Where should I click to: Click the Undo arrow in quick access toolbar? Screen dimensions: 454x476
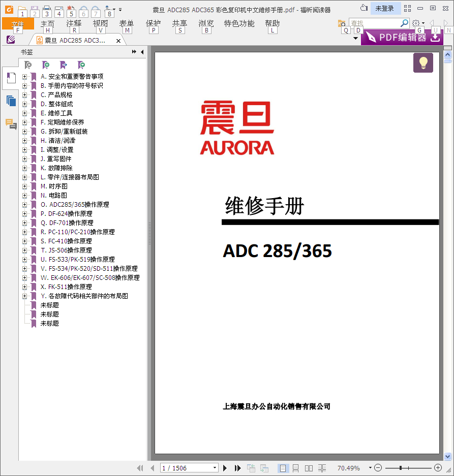83,9
